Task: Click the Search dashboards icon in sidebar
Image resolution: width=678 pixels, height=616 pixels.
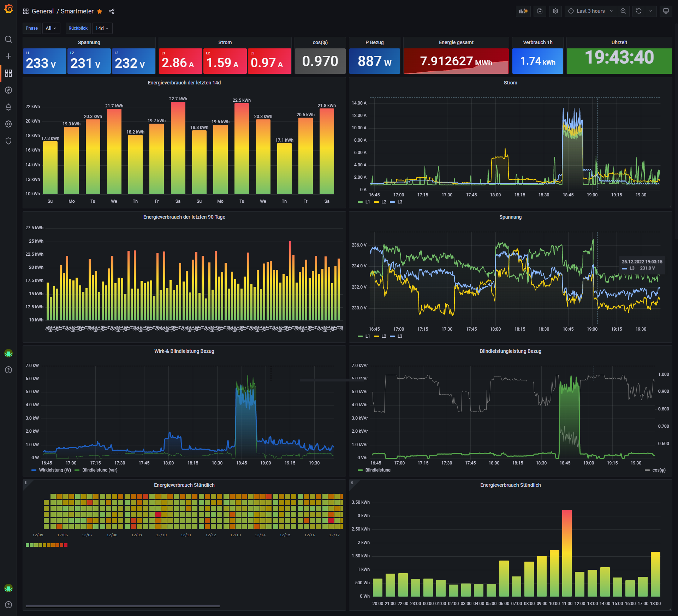Action: (x=8, y=39)
